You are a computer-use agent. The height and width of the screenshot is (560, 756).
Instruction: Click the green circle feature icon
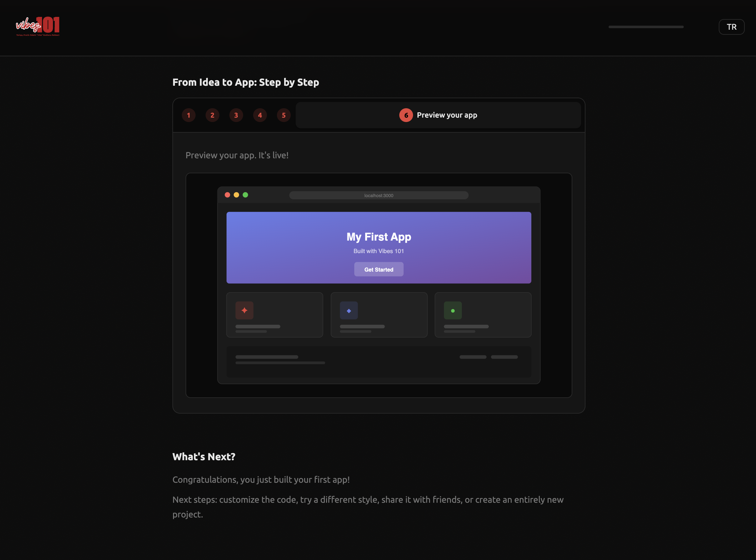[452, 311]
